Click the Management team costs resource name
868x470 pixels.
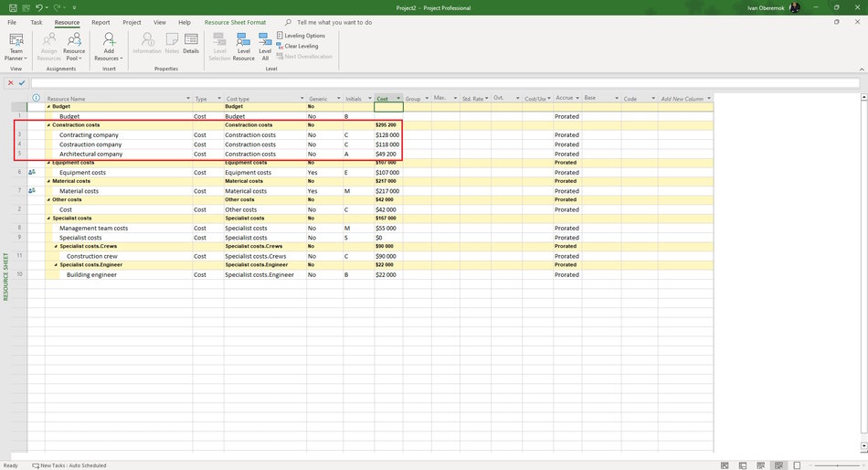(x=93, y=228)
